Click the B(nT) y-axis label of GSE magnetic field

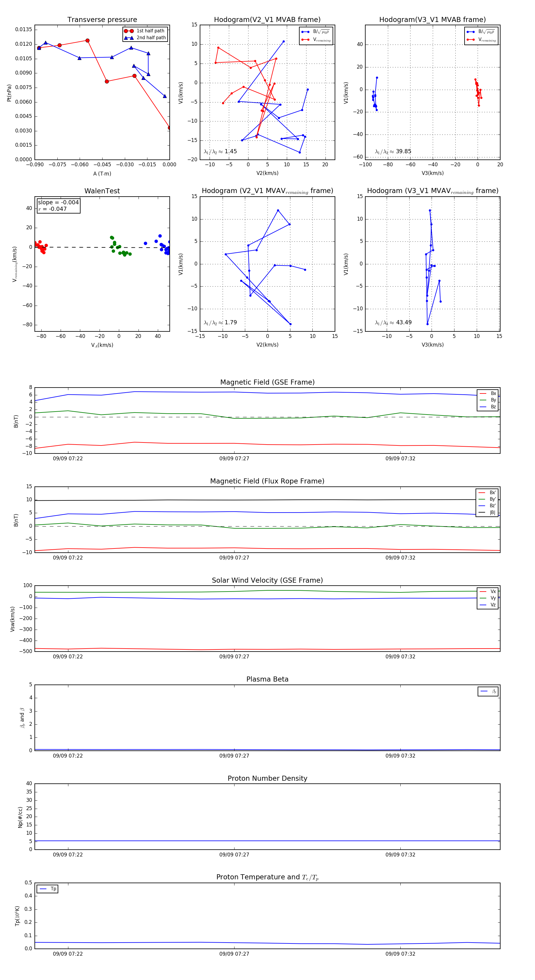(16, 421)
